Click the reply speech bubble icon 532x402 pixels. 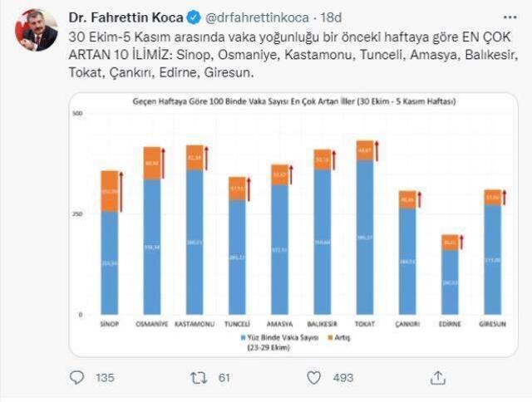(x=77, y=378)
